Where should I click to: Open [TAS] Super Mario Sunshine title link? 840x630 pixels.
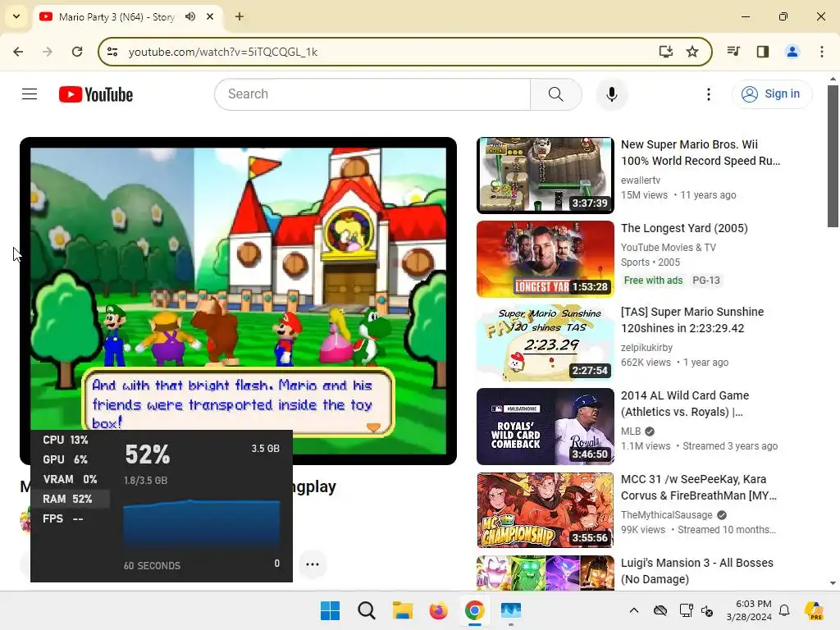[x=692, y=320]
